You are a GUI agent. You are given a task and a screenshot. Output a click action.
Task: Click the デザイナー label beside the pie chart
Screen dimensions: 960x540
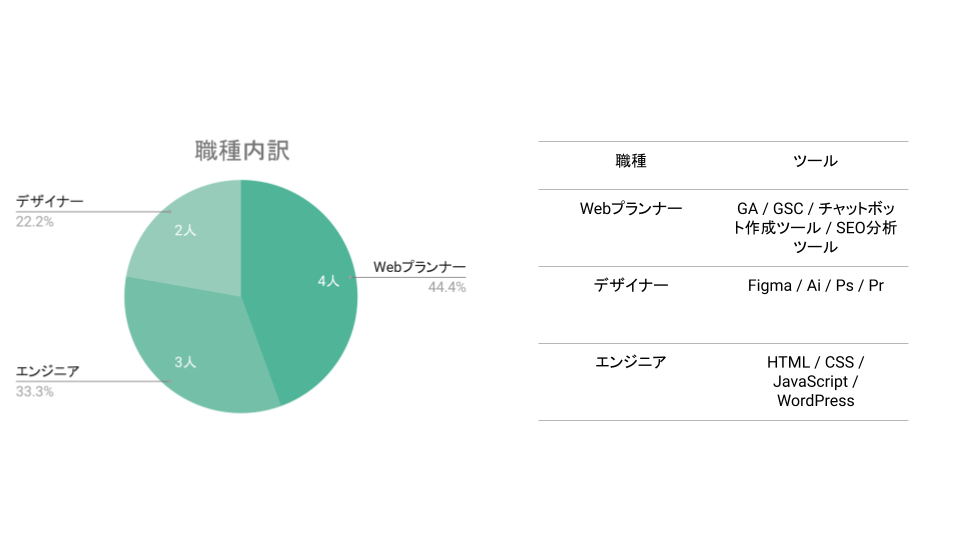(x=50, y=202)
